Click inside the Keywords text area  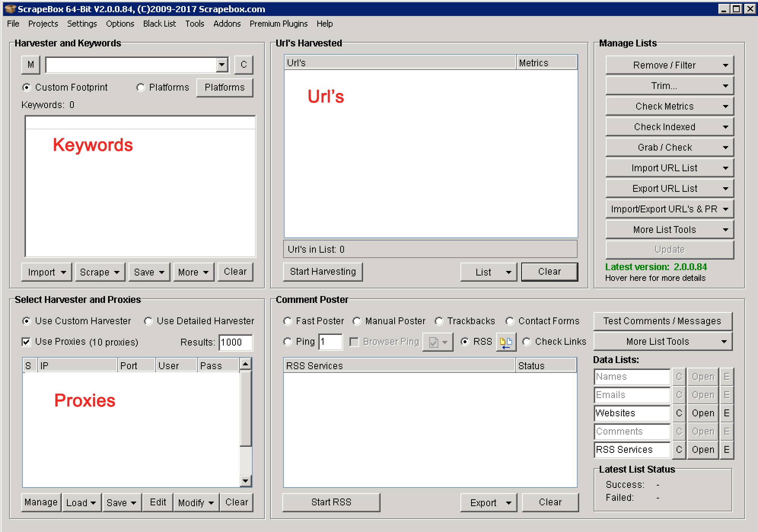(x=140, y=186)
